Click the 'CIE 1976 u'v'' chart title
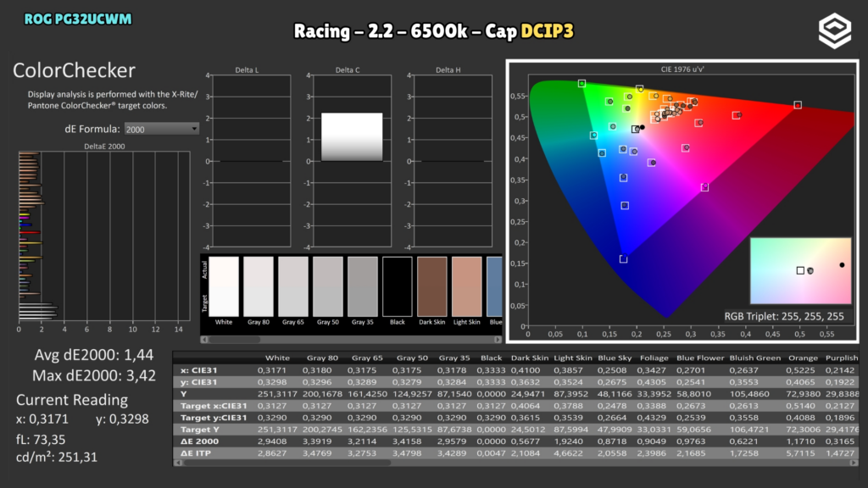This screenshot has width=868, height=488. pos(682,69)
